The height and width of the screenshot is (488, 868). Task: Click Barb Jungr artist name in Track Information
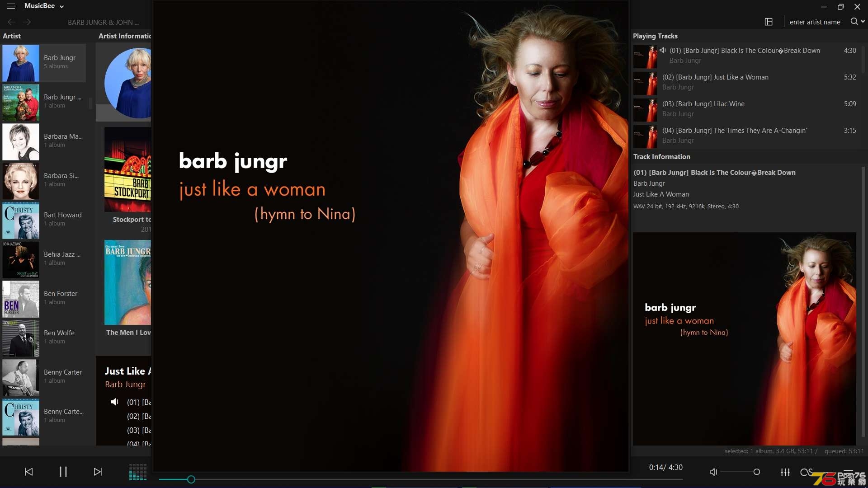click(x=649, y=183)
